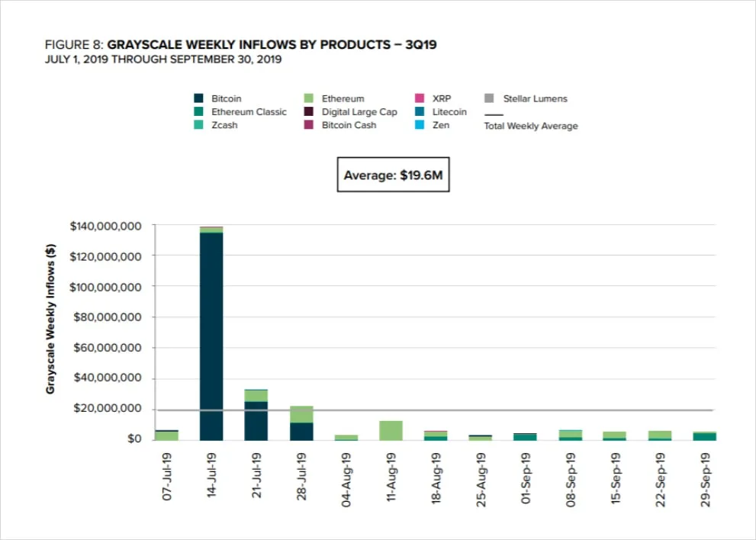756x540 pixels.
Task: Click the '25-Aug-19' x-axis date label
Action: click(x=481, y=480)
